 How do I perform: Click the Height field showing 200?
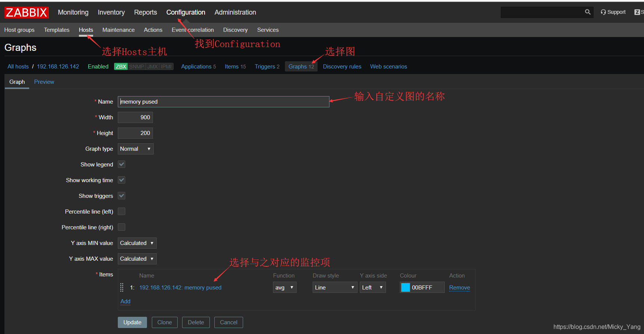click(x=135, y=133)
